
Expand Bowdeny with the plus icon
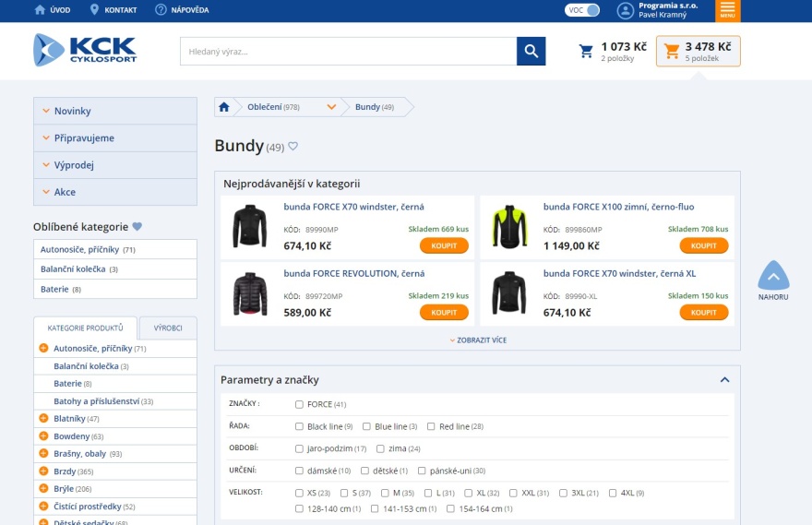pos(43,436)
